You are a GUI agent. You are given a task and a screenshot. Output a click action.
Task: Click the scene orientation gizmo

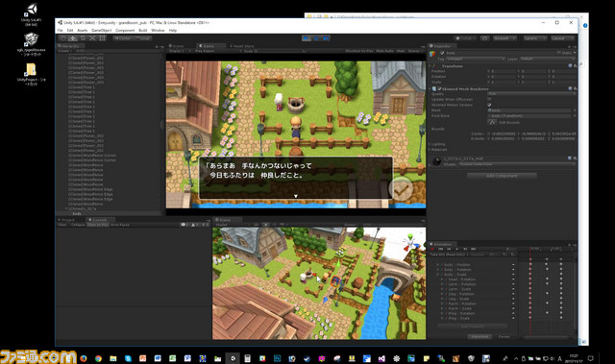click(410, 242)
